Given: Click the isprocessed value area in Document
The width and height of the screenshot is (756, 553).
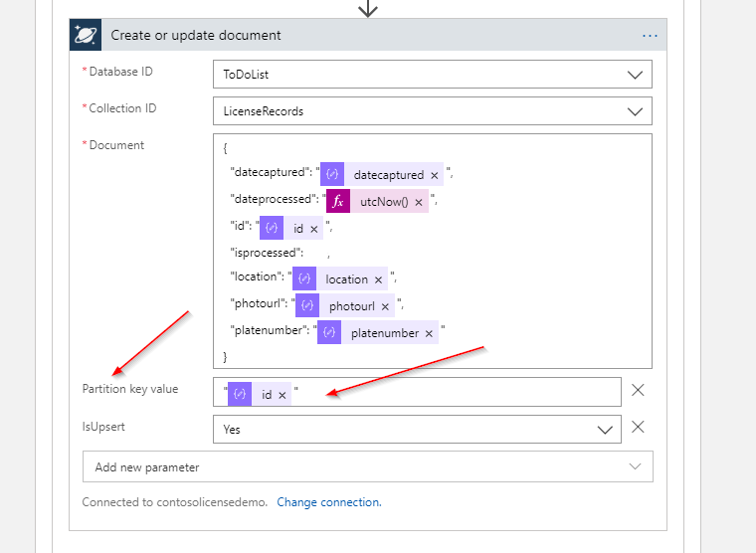Looking at the screenshot, I should pyautogui.click(x=316, y=255).
